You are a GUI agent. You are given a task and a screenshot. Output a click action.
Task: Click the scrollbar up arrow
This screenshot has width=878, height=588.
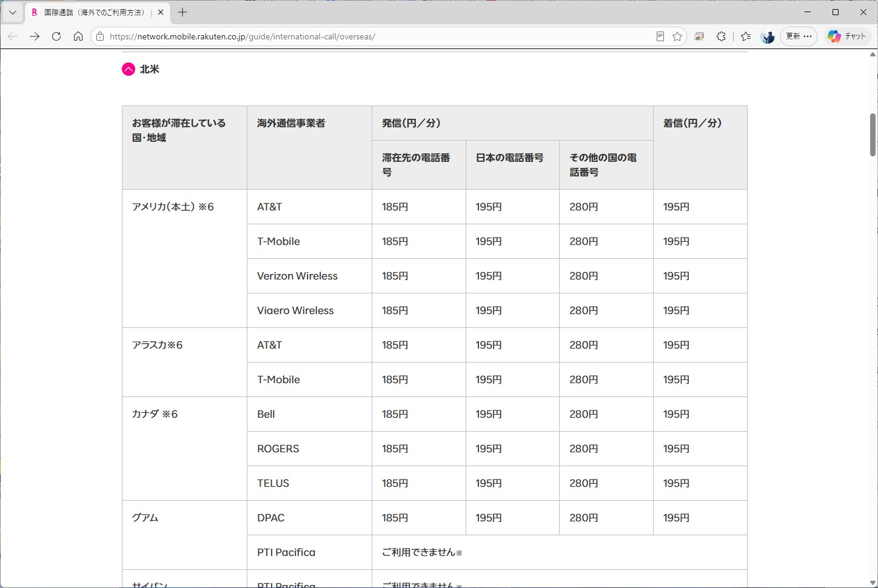click(x=873, y=55)
